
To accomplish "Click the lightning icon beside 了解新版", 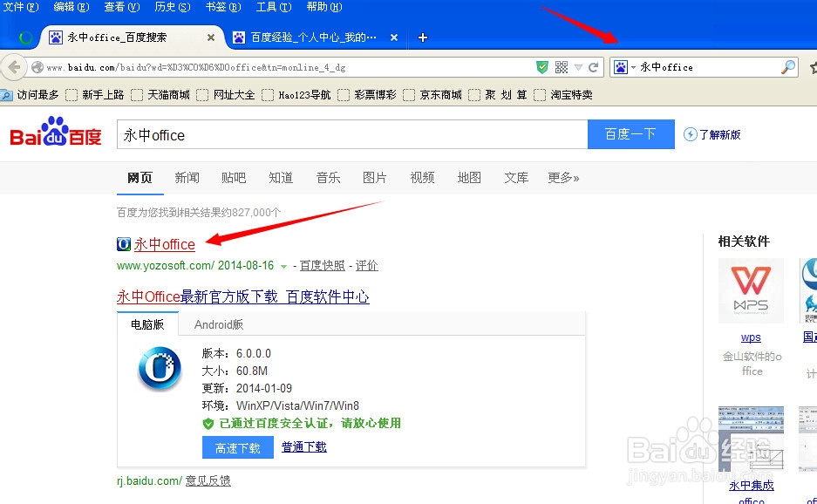I will tap(690, 134).
